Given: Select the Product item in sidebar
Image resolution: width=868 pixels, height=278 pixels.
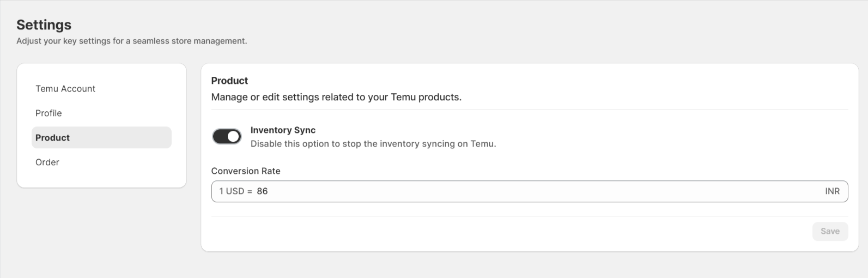Looking at the screenshot, I should point(101,137).
